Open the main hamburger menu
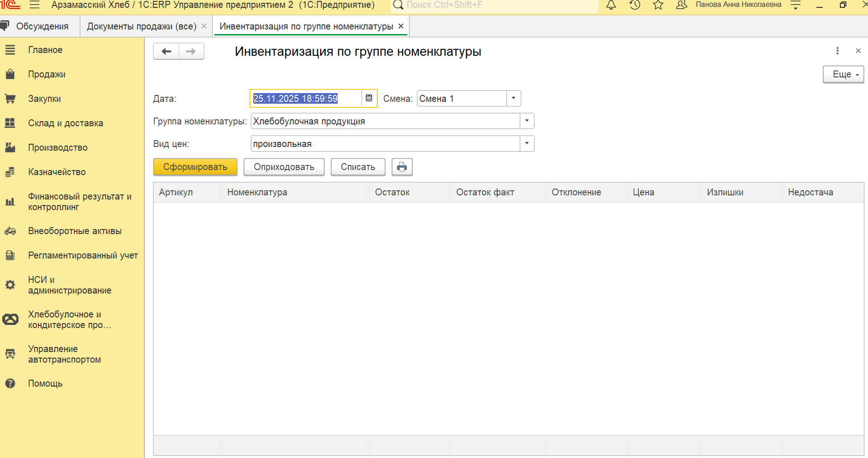The width and height of the screenshot is (868, 458). tap(35, 5)
